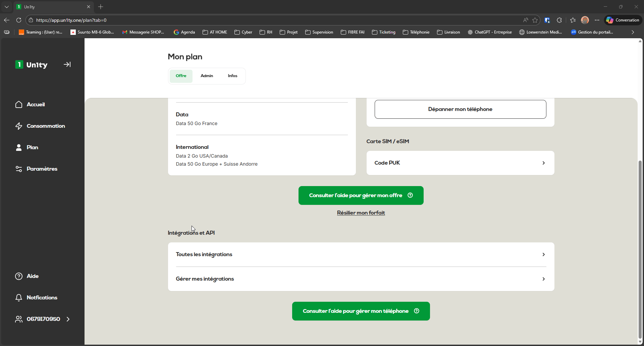Open browser extensions puzzle icon
644x346 pixels.
(559, 20)
